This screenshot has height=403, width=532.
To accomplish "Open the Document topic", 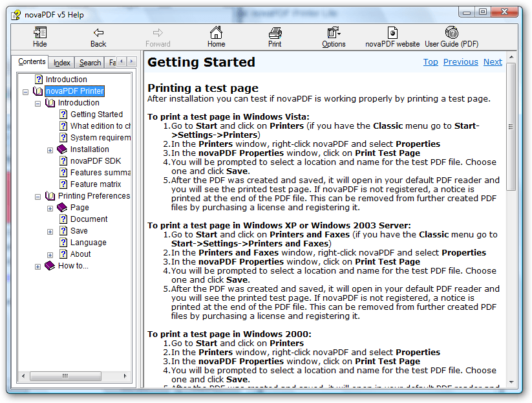I will tap(89, 219).
